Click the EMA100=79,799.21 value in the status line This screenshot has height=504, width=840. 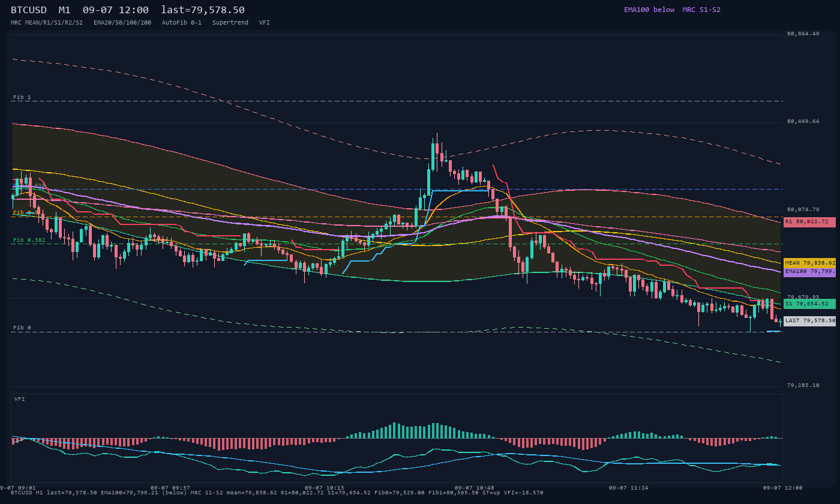130,493
